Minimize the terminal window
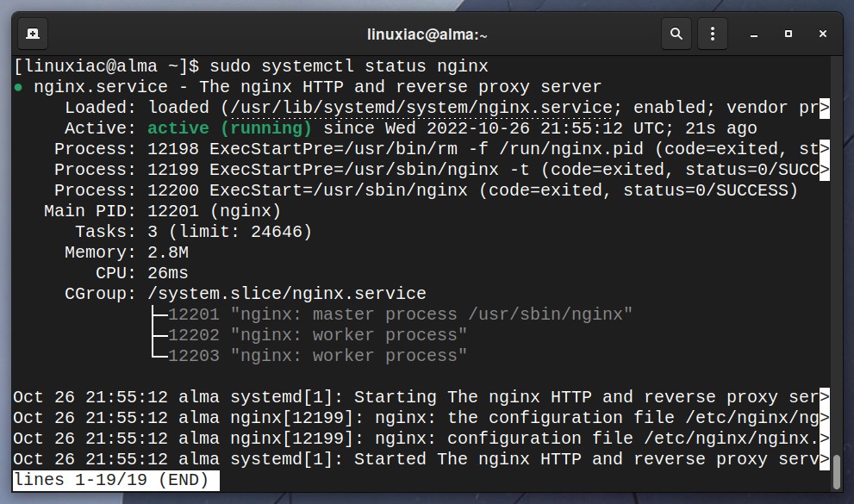The height and width of the screenshot is (504, 854). tap(754, 34)
